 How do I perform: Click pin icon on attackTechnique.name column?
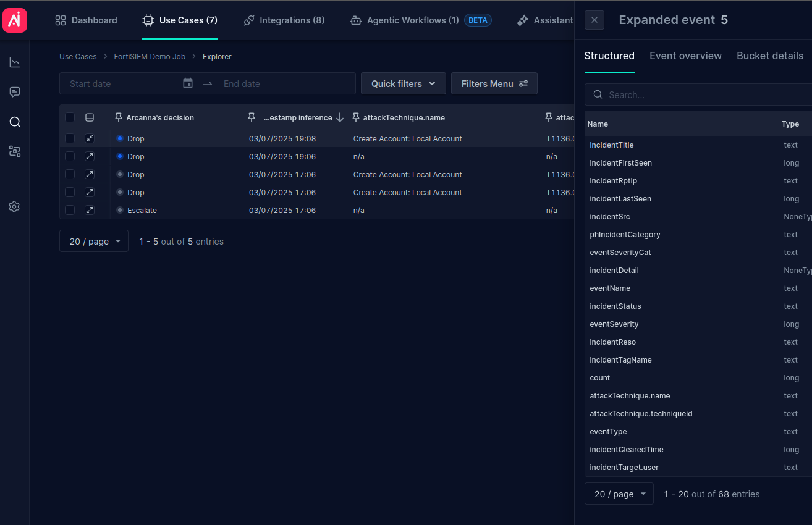coord(356,117)
